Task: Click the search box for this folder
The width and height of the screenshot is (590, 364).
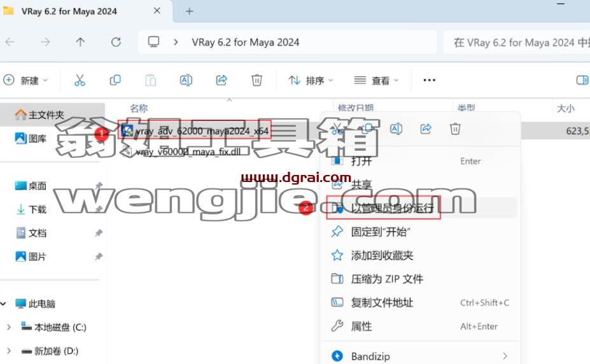Action: pyautogui.click(x=516, y=42)
